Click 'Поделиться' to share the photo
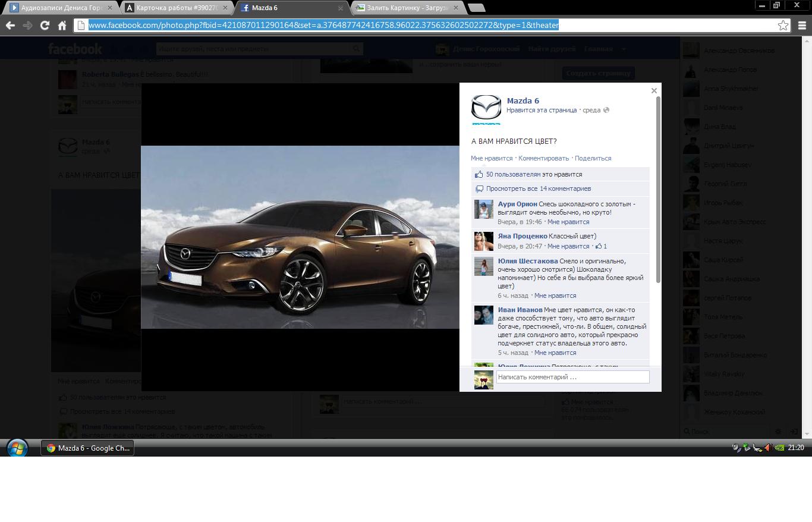 tap(593, 158)
